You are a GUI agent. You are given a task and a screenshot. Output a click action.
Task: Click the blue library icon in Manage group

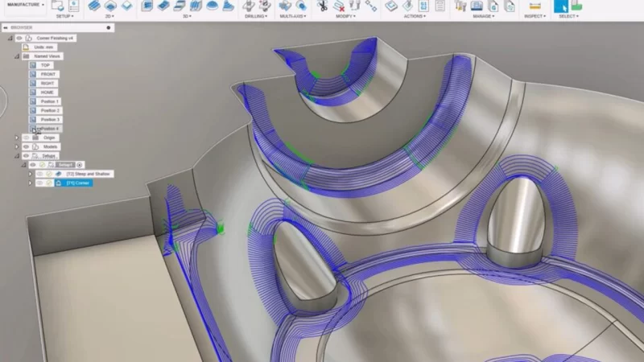[477, 6]
